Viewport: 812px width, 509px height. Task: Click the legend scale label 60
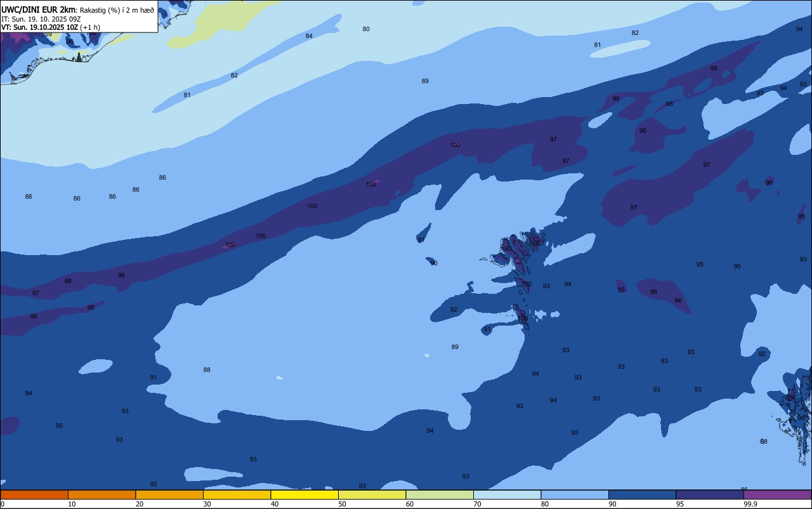pyautogui.click(x=410, y=504)
